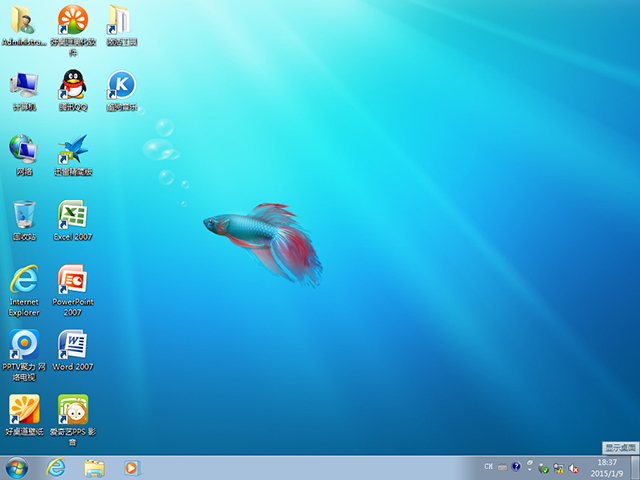The height and width of the screenshot is (480, 640).
Task: Select the Administrator user folder icon
Action: (24, 22)
